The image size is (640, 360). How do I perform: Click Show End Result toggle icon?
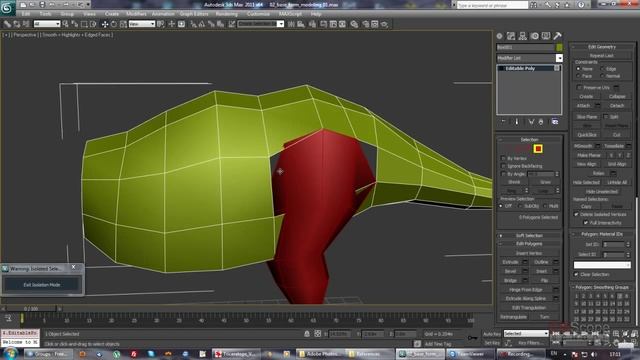point(517,122)
